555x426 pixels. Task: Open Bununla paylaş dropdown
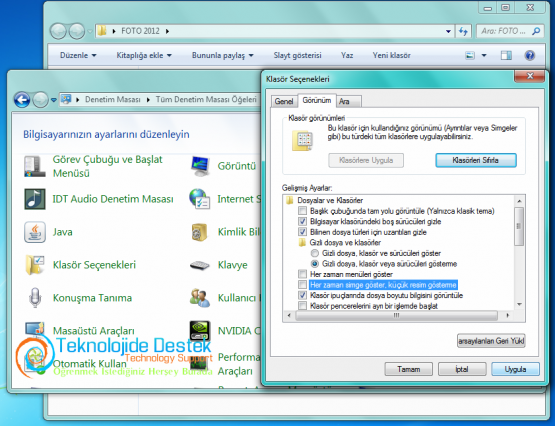pos(223,55)
